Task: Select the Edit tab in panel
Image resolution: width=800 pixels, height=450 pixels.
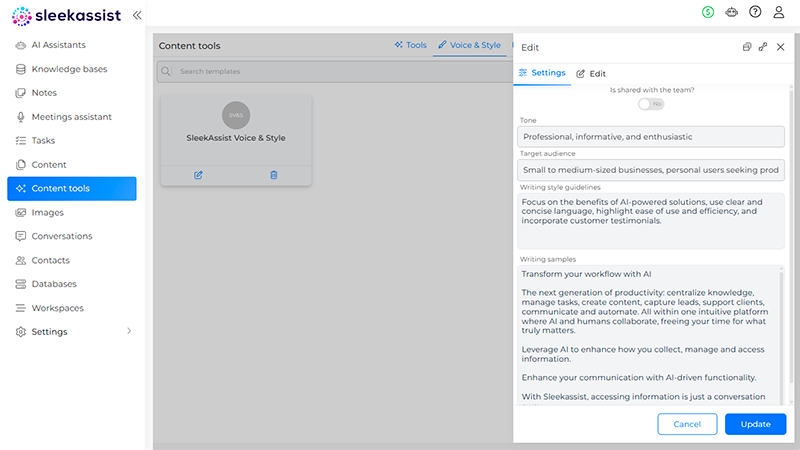Action: point(591,74)
